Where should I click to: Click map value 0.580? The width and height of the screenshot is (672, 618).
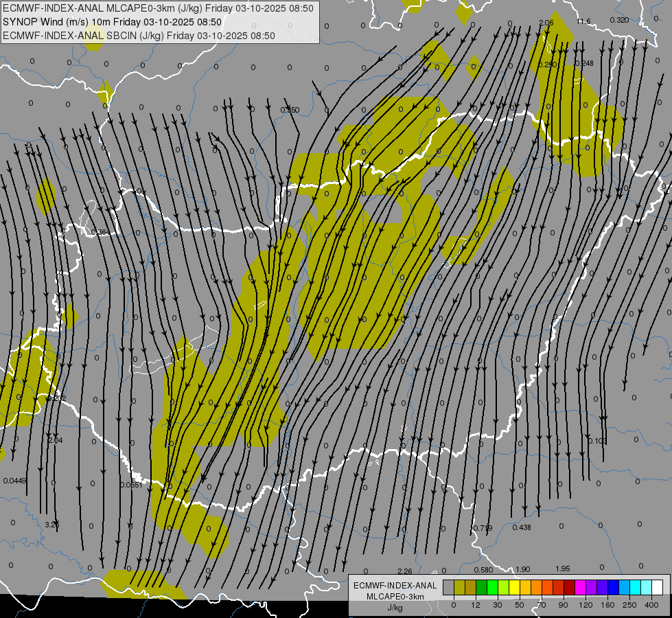483,570
